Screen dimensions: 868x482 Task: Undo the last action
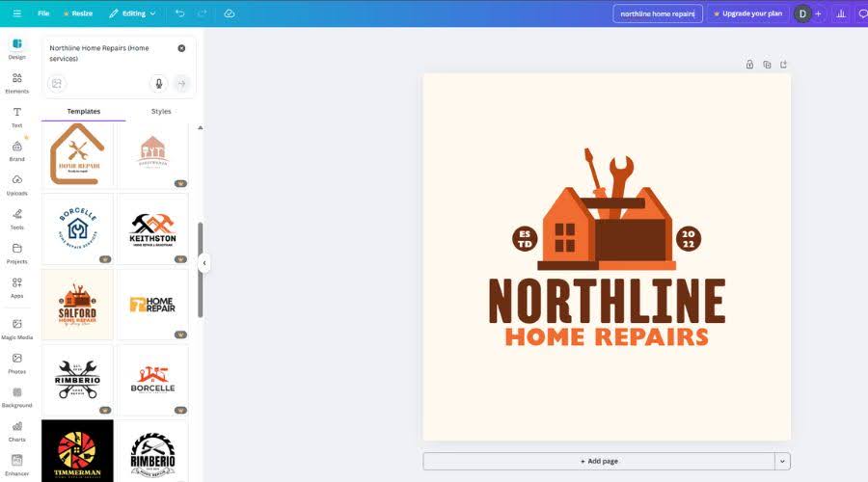(x=180, y=13)
